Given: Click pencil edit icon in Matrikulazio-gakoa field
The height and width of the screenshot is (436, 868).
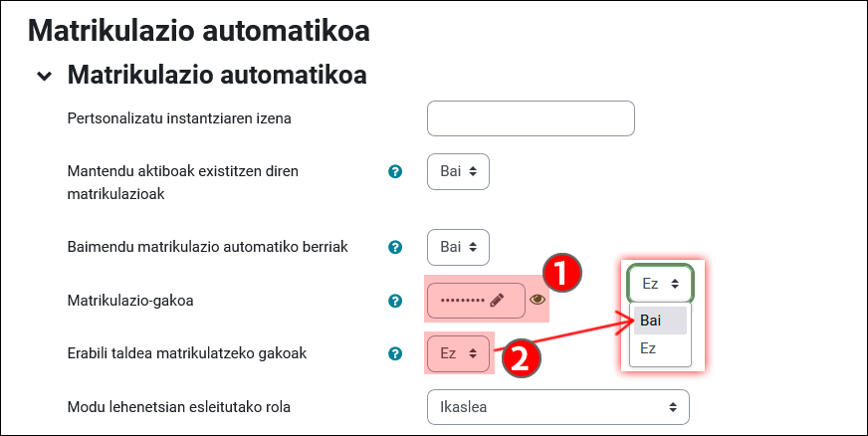Looking at the screenshot, I should 498,300.
